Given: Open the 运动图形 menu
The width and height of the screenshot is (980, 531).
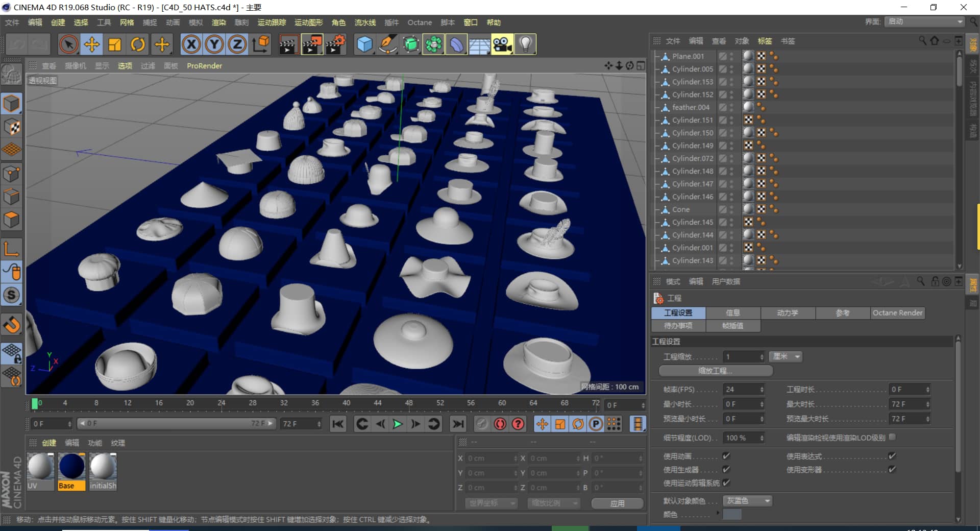Looking at the screenshot, I should click(308, 22).
